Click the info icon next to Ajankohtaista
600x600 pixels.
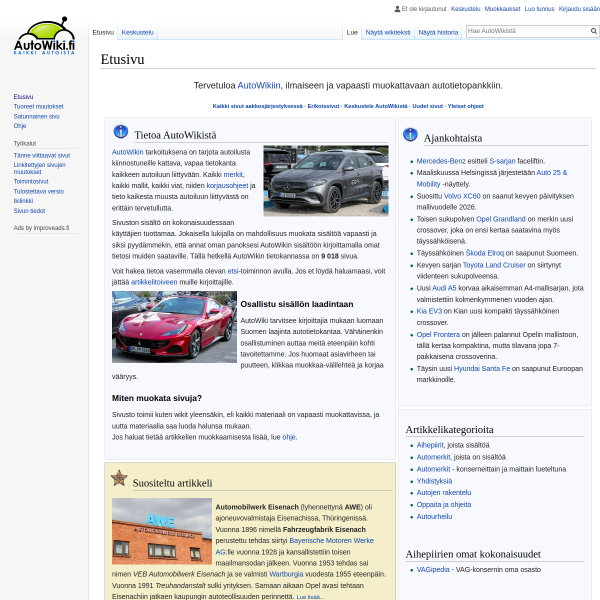410,134
